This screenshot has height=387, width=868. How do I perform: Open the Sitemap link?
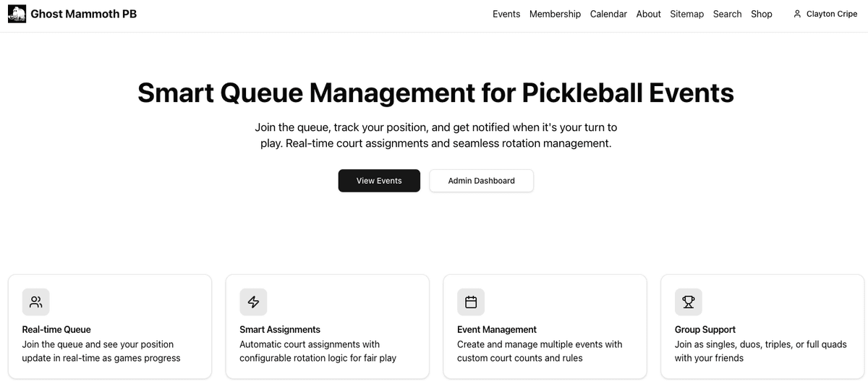tap(686, 14)
